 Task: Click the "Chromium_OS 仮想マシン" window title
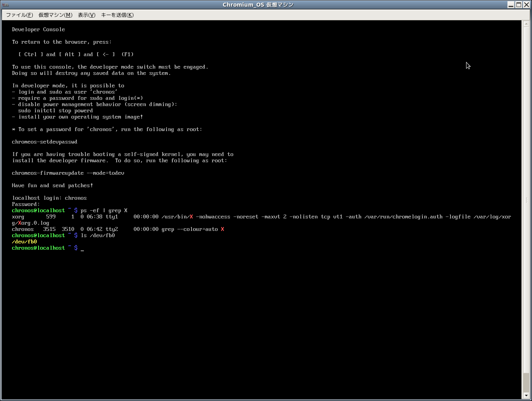coord(258,5)
